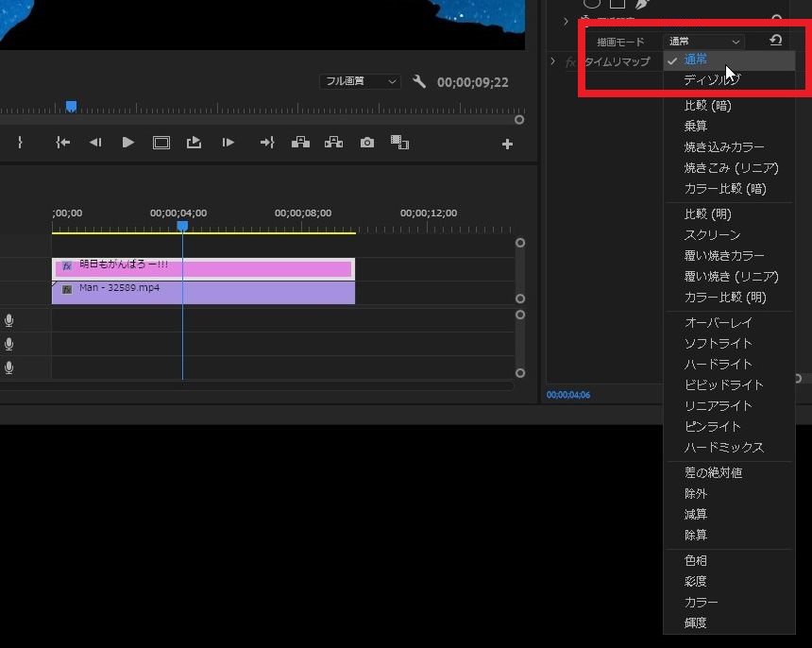Viewport: 812px width, 648px height.
Task: Click the Play button in program monitor
Action: [127, 143]
